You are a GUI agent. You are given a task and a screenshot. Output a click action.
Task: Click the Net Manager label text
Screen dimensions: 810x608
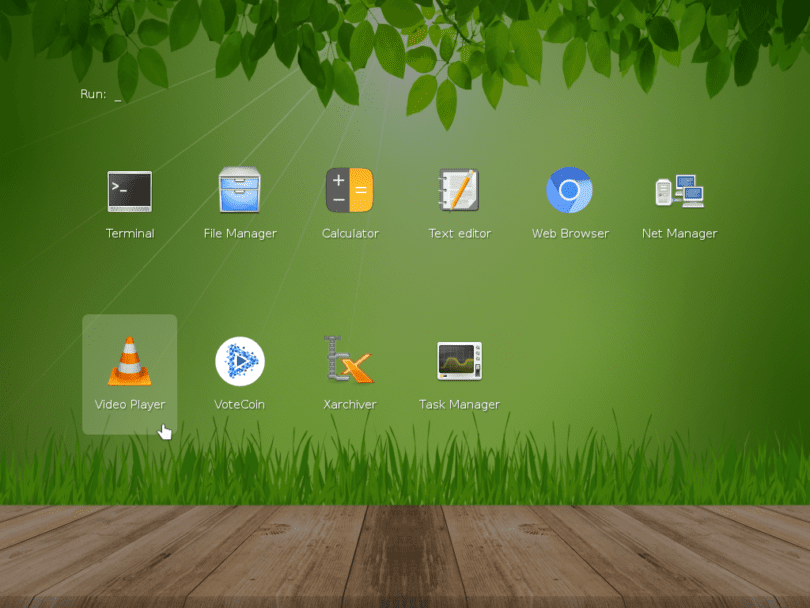[679, 233]
